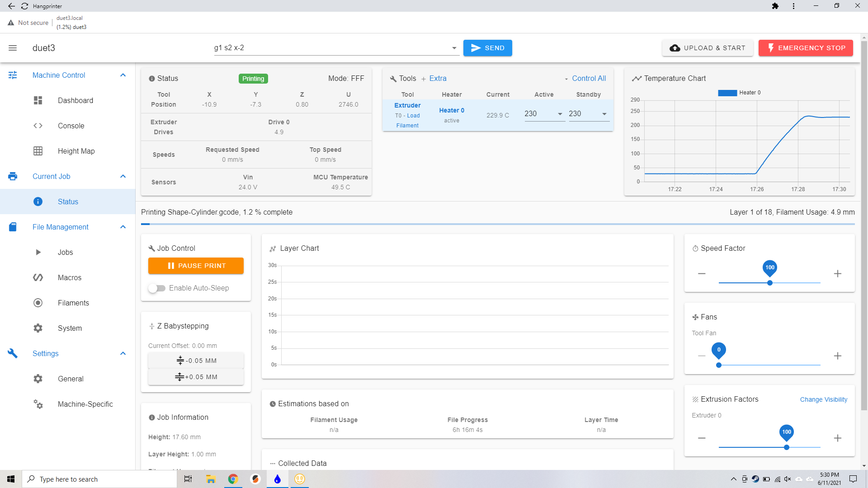Click the SEND button
Viewport: 868px width, 488px height.
(x=487, y=48)
